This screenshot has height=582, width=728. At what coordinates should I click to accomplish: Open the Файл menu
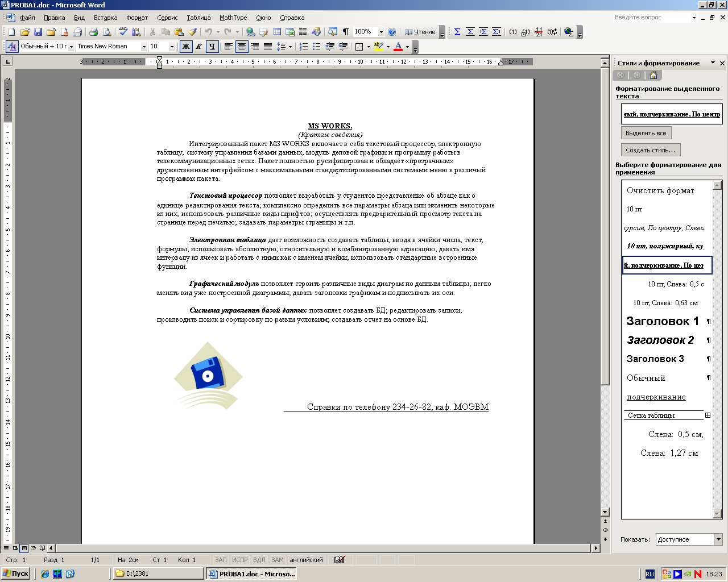tap(27, 18)
